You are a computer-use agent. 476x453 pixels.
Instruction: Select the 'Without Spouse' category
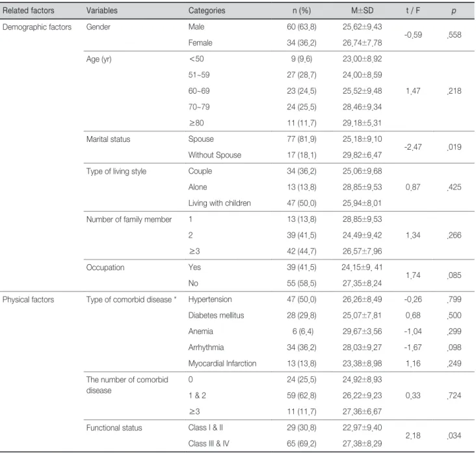pos(215,155)
